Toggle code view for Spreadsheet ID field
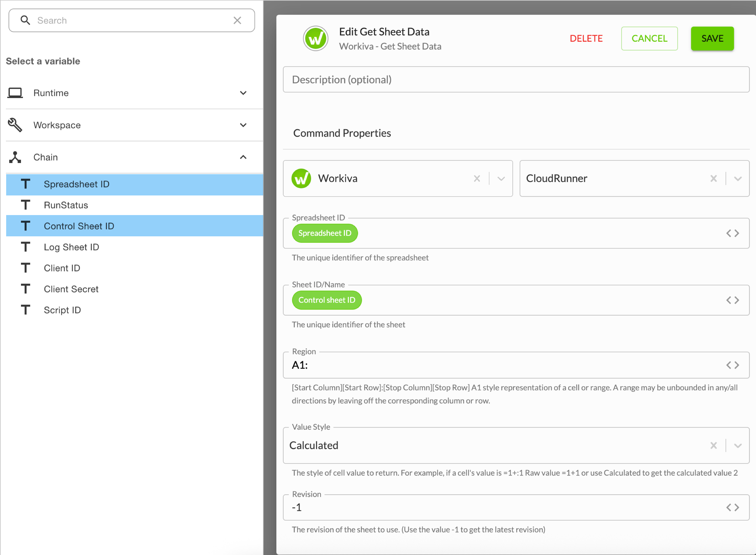Image resolution: width=756 pixels, height=555 pixels. point(732,233)
